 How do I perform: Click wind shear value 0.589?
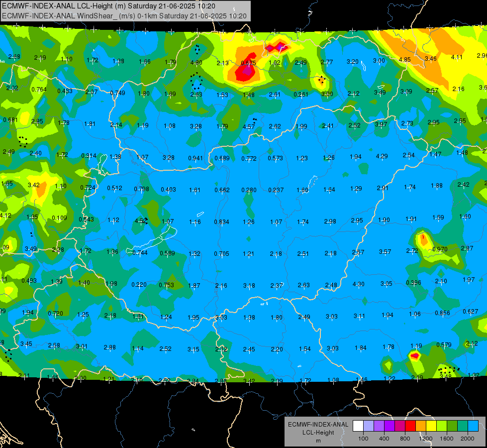tap(168, 253)
